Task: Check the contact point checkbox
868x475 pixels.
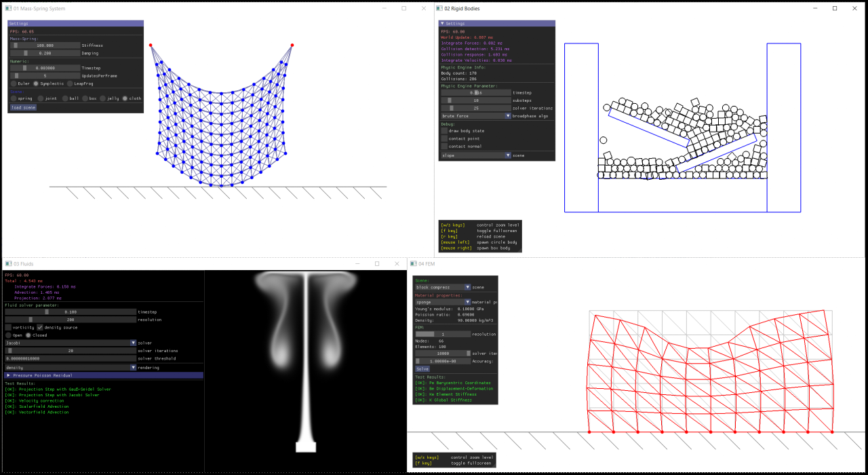Action: pos(443,138)
